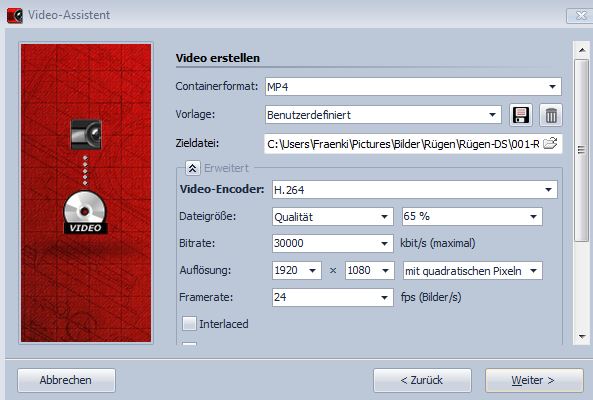This screenshot has height=400, width=593.
Task: Click the Auflösung label
Action: click(205, 270)
